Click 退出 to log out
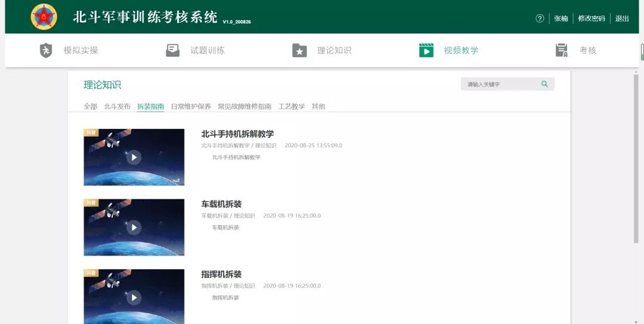Screen dimensions: 644x324 (x=622, y=18)
